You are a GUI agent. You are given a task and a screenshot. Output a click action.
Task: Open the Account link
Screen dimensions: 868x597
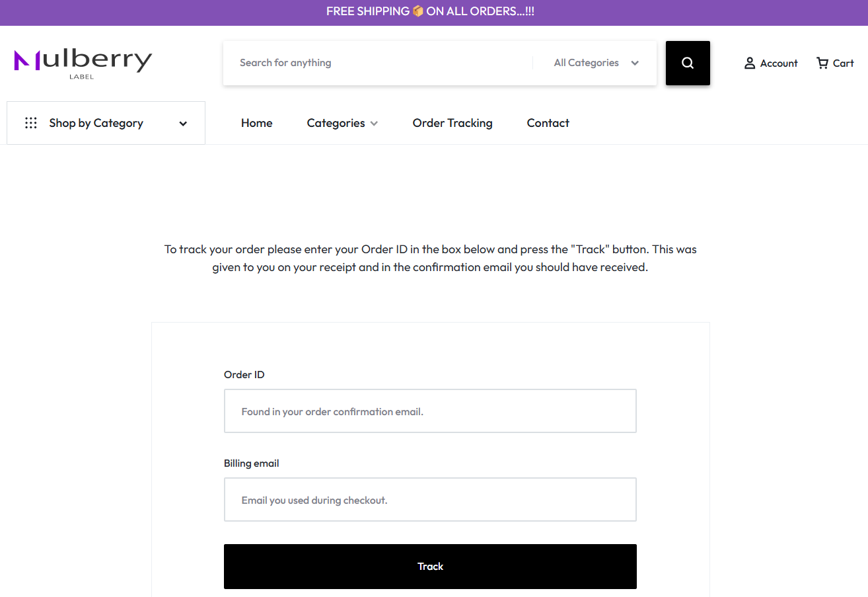[x=779, y=63]
